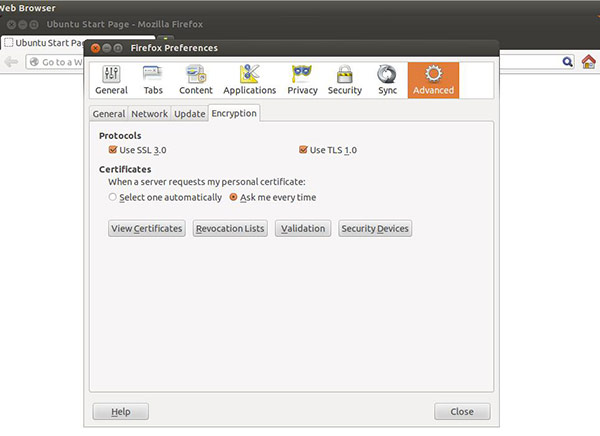Select the Encryption sub-tab
Viewport: 600px width, 436px height.
coord(234,113)
